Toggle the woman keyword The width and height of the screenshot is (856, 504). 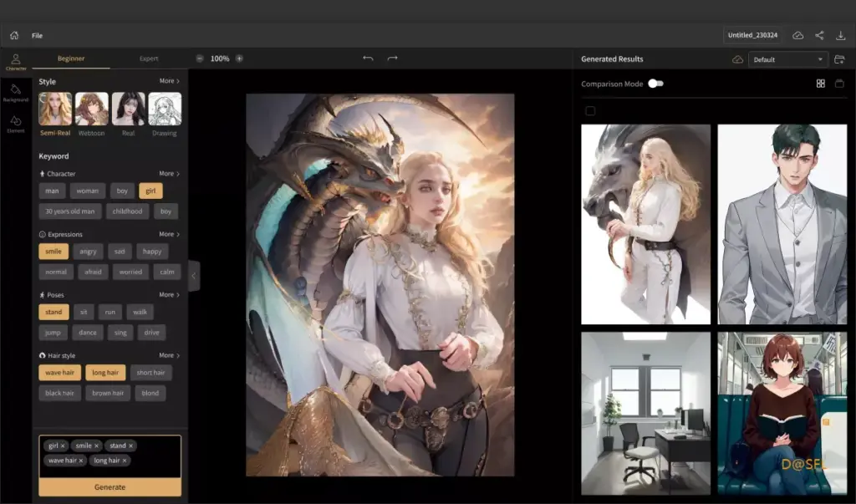[x=87, y=191]
